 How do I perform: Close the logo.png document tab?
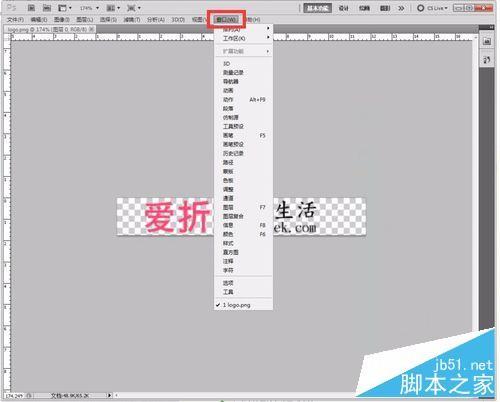pyautogui.click(x=91, y=29)
